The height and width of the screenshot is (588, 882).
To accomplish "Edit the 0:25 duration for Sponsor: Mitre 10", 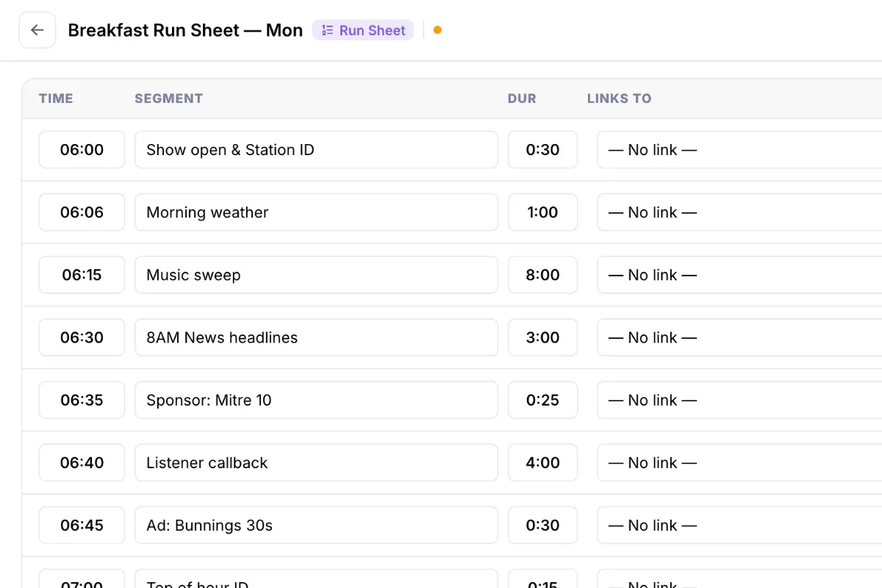I will point(542,400).
